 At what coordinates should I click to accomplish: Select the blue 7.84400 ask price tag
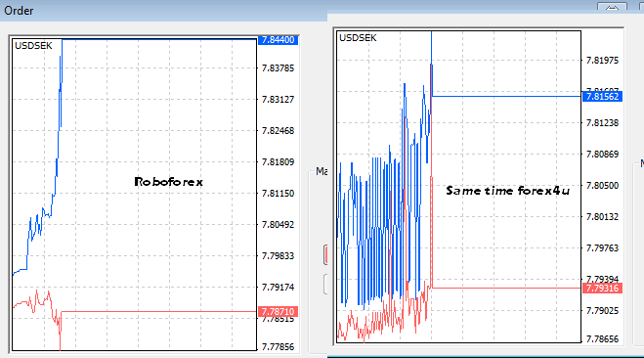click(x=279, y=40)
